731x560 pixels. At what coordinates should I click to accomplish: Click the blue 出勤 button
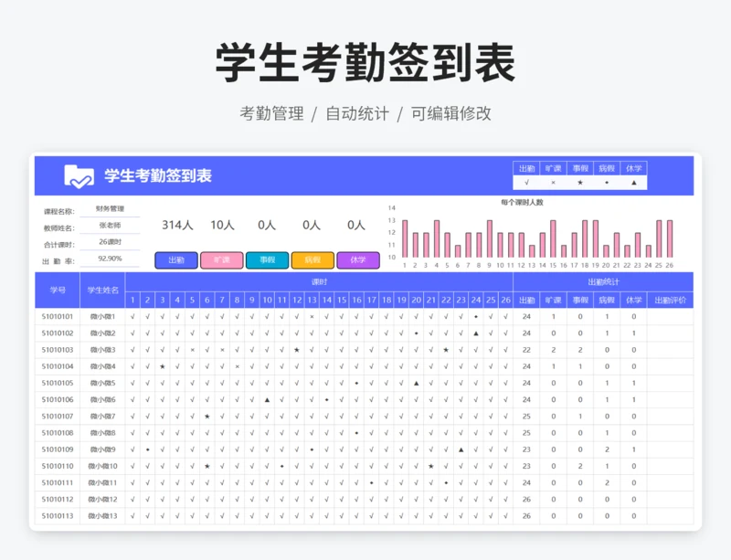tap(176, 260)
